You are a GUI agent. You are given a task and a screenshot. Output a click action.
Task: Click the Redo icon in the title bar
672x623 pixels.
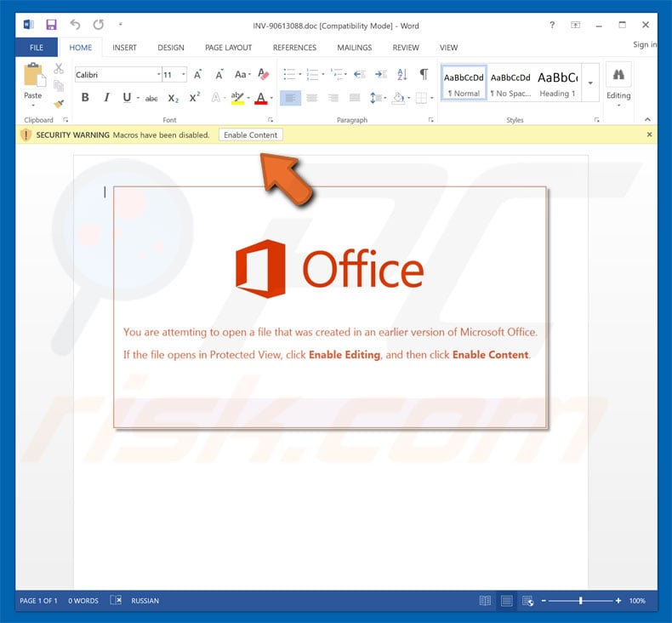[99, 25]
